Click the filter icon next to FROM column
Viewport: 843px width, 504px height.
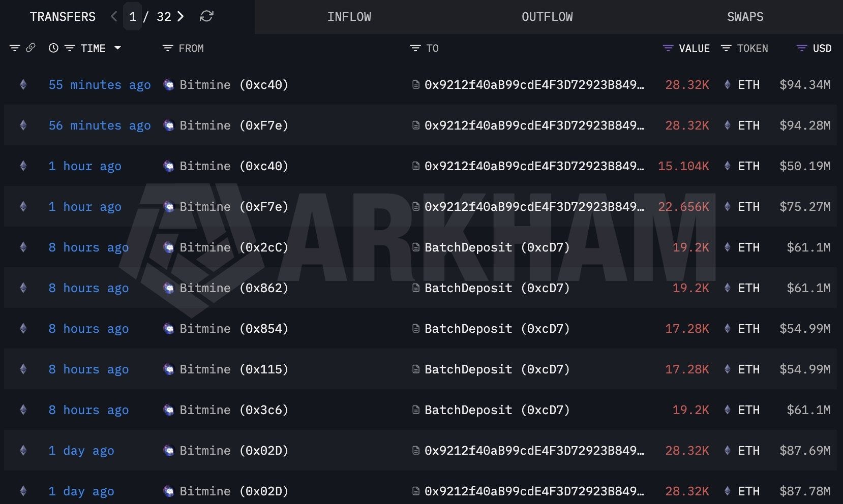coord(167,48)
